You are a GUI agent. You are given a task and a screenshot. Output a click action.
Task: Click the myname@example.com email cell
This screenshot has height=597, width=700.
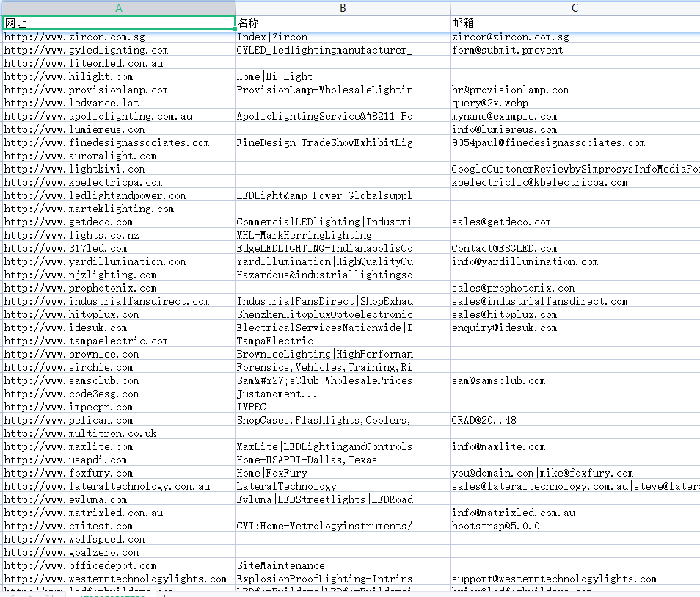pos(575,116)
